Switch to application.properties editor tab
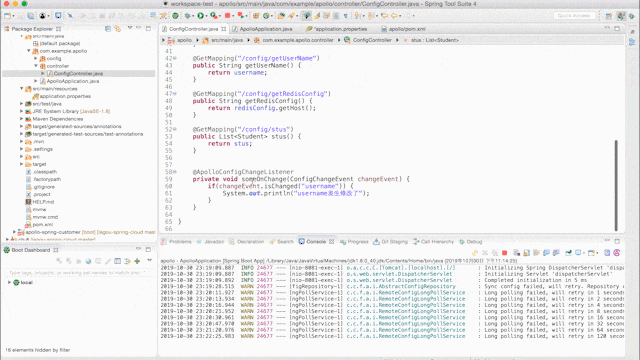640x360 pixels. tap(340, 29)
